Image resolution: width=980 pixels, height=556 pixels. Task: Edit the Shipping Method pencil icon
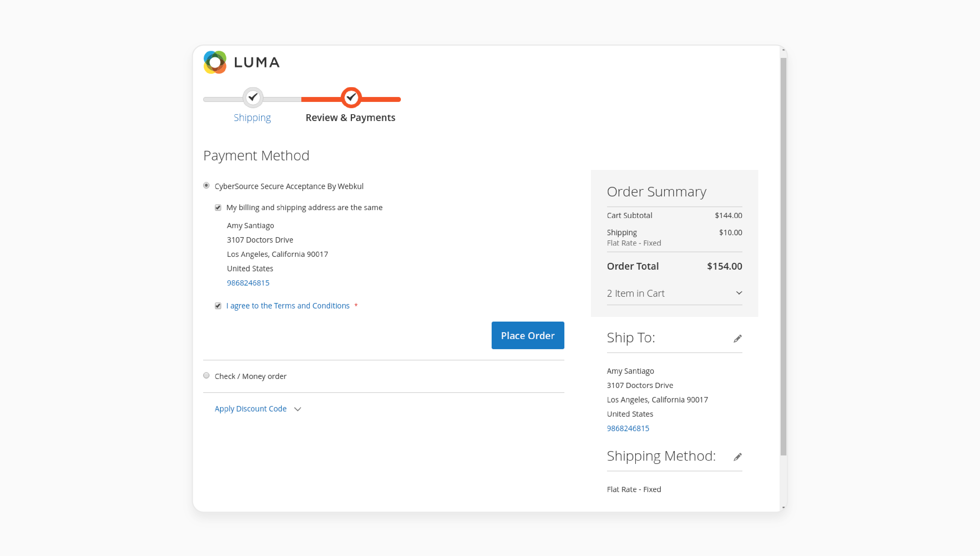click(737, 457)
